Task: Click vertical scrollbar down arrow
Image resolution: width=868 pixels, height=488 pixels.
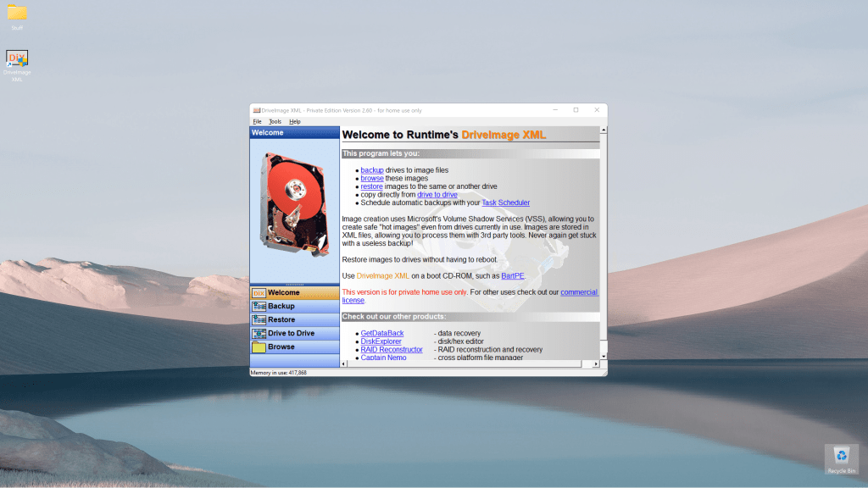Action: tap(604, 357)
